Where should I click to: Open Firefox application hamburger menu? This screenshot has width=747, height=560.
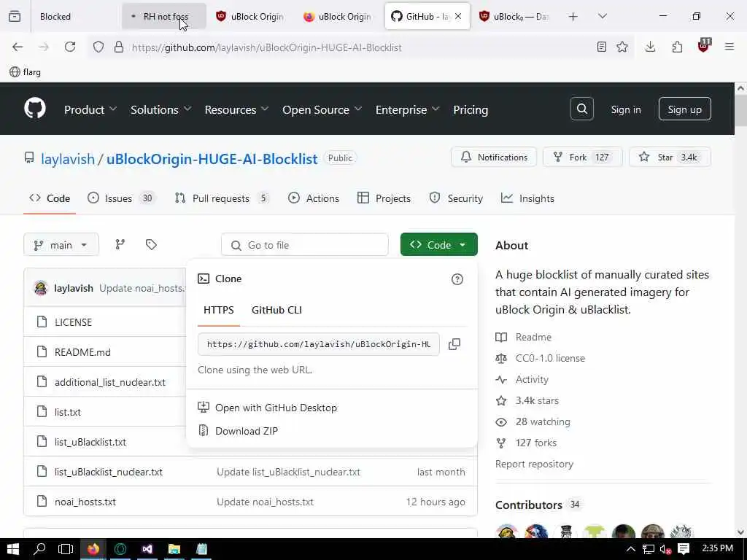(729, 47)
